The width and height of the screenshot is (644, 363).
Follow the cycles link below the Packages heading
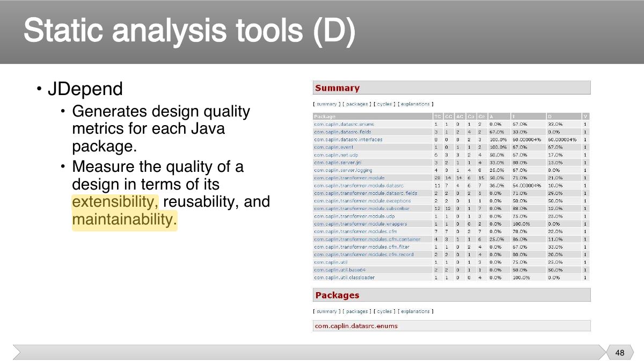[x=384, y=311]
